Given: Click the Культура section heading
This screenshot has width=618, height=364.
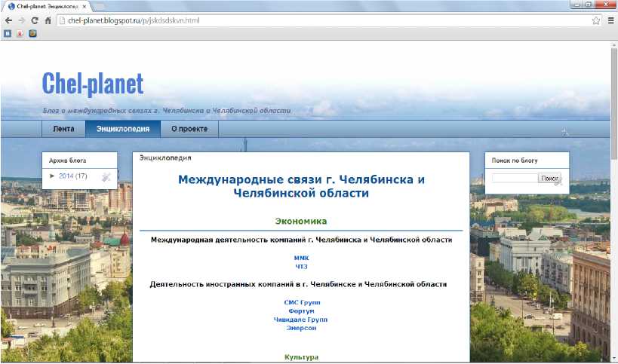Looking at the screenshot, I should click(301, 357).
